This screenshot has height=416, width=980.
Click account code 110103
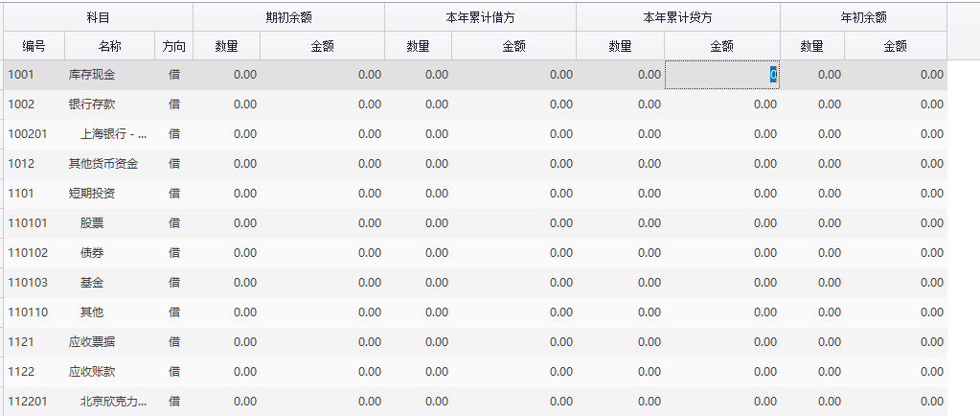[28, 283]
